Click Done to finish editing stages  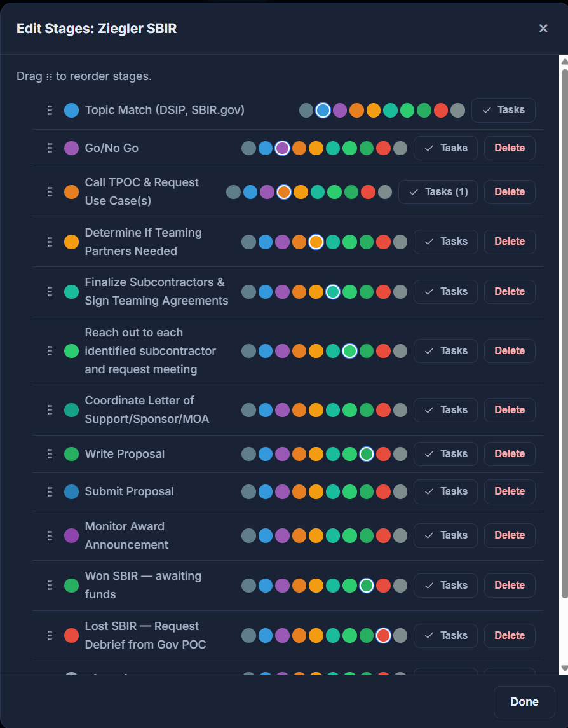click(x=524, y=702)
